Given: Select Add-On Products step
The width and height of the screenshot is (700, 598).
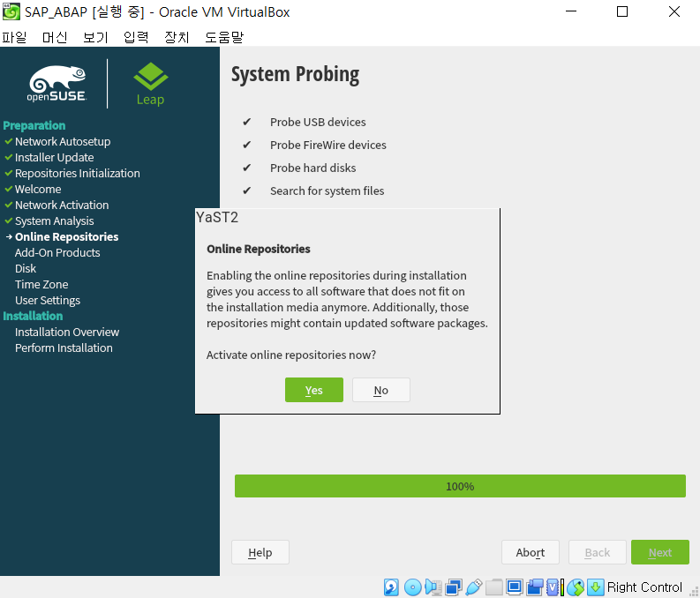Looking at the screenshot, I should point(57,252).
